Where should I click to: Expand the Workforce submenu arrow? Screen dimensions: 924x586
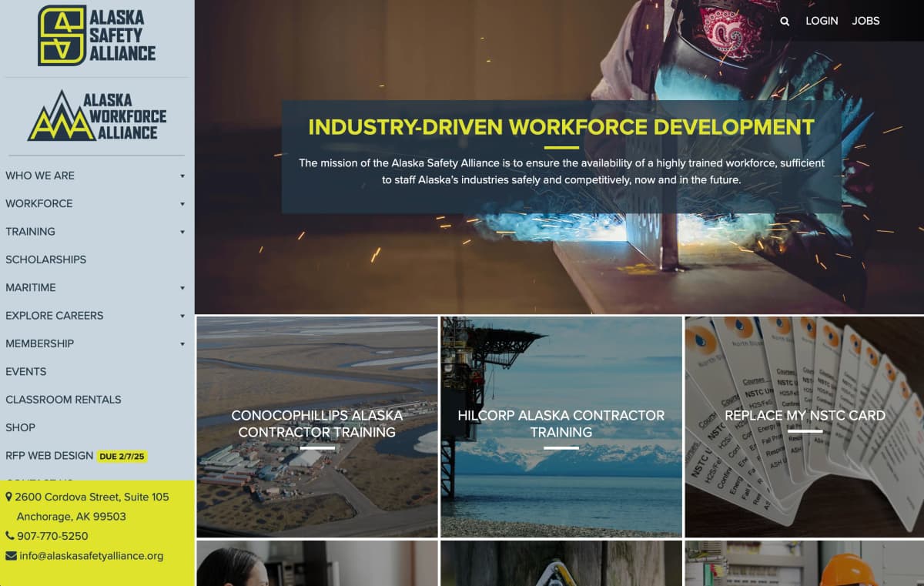[x=182, y=204]
